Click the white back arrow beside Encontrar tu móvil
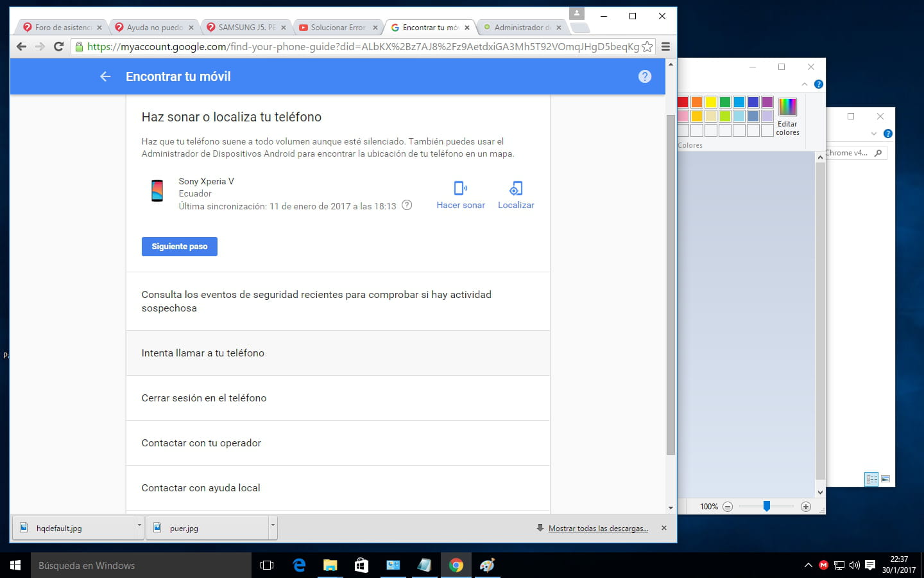The height and width of the screenshot is (578, 924). click(105, 76)
